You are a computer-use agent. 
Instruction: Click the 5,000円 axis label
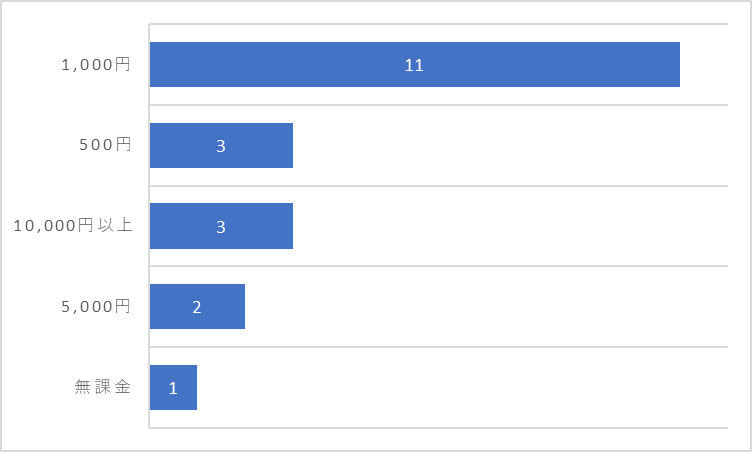click(96, 306)
